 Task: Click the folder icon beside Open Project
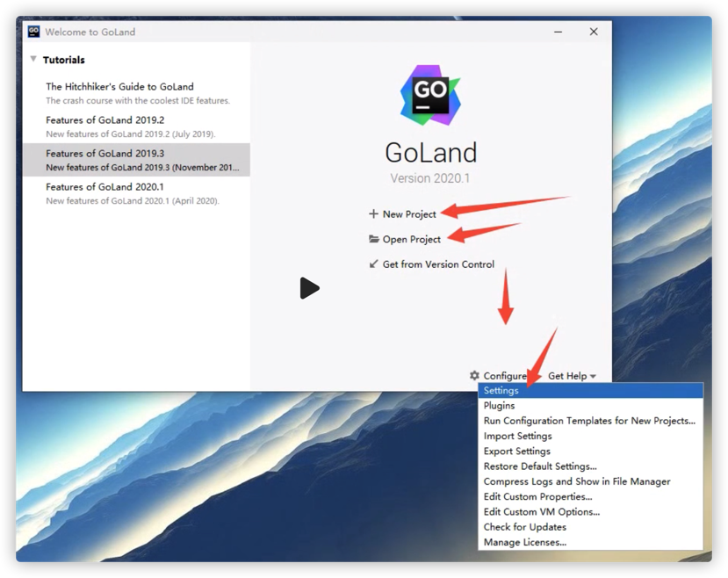coord(374,239)
